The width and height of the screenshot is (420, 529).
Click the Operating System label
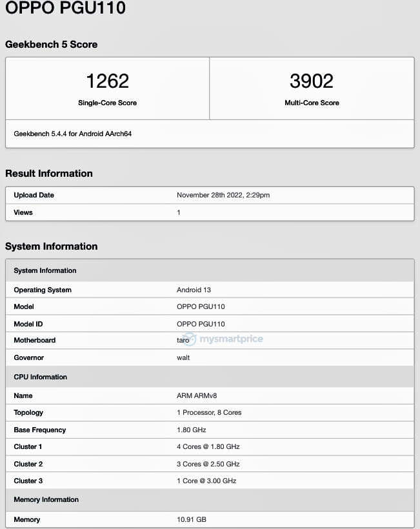coord(43,290)
